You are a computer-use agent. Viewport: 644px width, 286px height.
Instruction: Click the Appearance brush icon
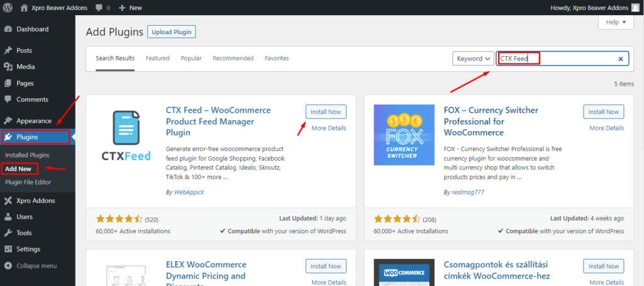8,121
